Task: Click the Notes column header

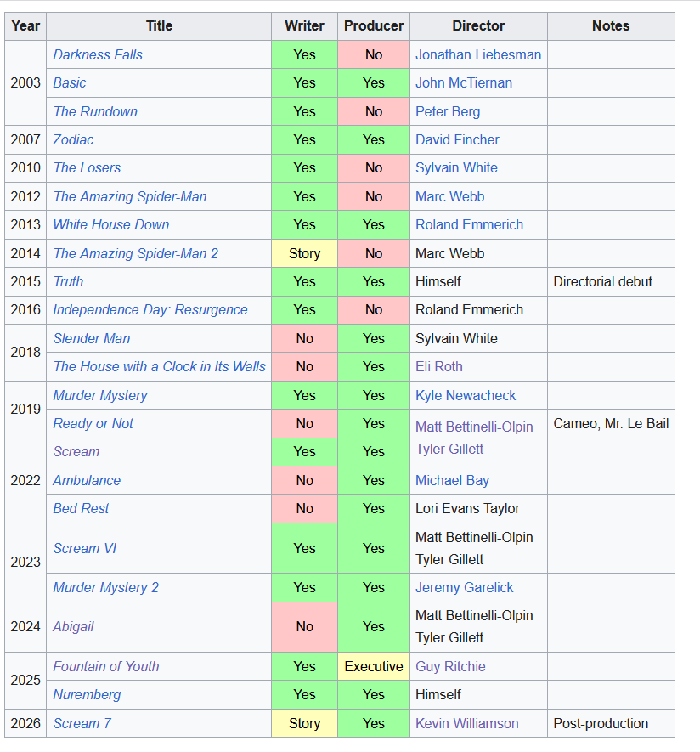Action: [610, 25]
